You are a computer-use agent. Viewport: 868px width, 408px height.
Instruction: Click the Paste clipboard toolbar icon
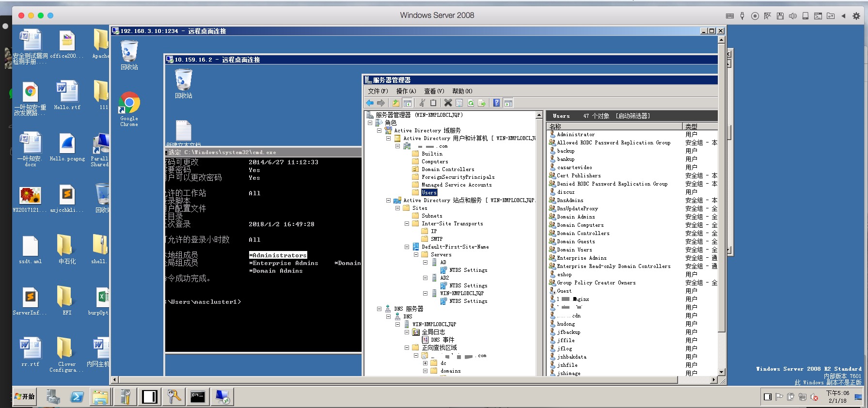click(433, 103)
